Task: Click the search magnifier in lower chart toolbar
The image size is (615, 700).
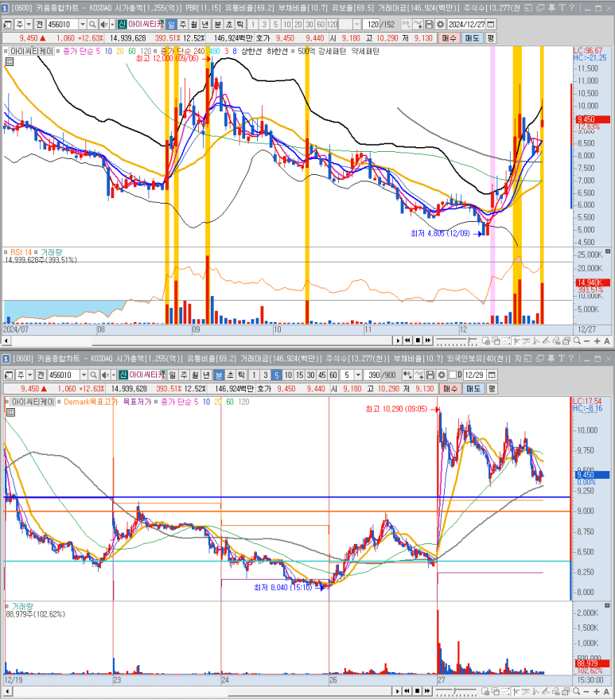Action: 93,375
